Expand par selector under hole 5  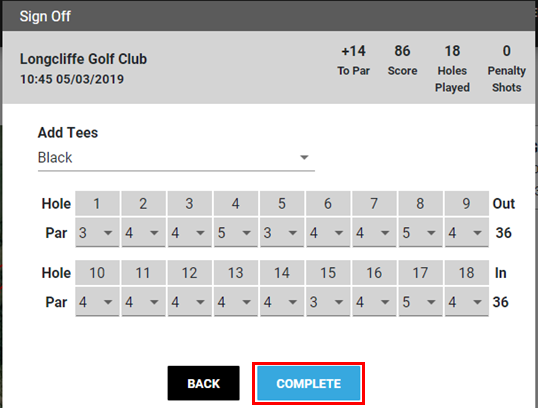click(282, 233)
